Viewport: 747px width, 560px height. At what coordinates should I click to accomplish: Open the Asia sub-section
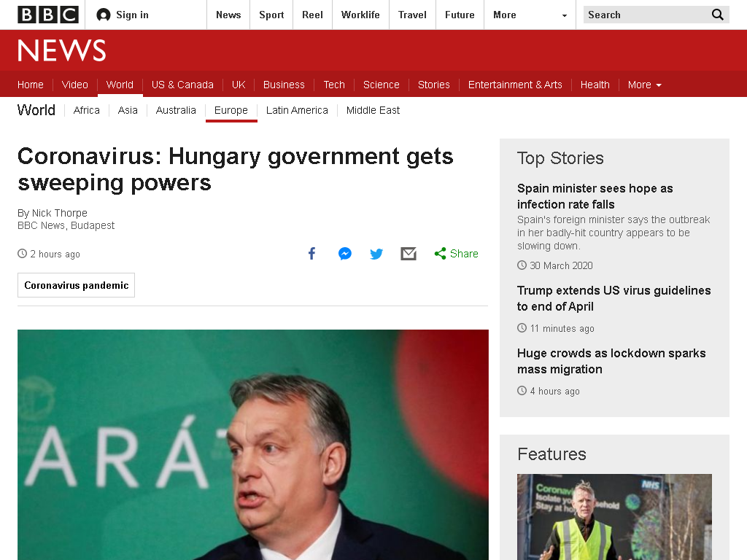click(128, 111)
